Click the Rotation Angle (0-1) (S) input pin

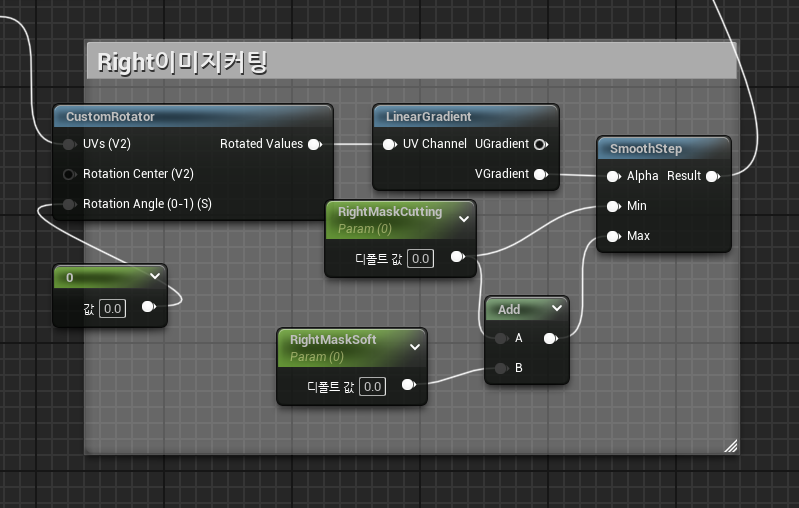[69, 204]
